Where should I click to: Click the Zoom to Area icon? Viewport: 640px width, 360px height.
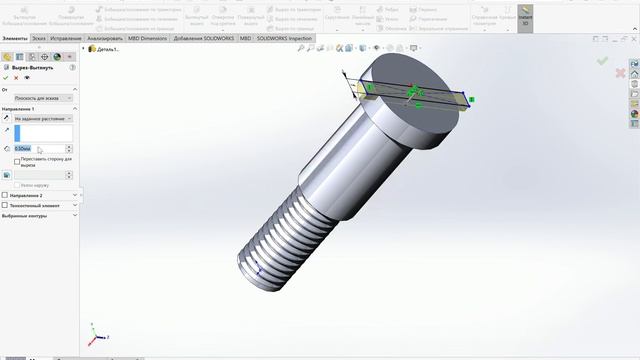[x=311, y=48]
